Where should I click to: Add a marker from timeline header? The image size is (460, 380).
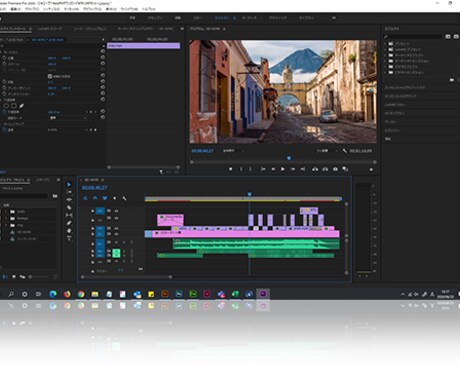point(115,198)
